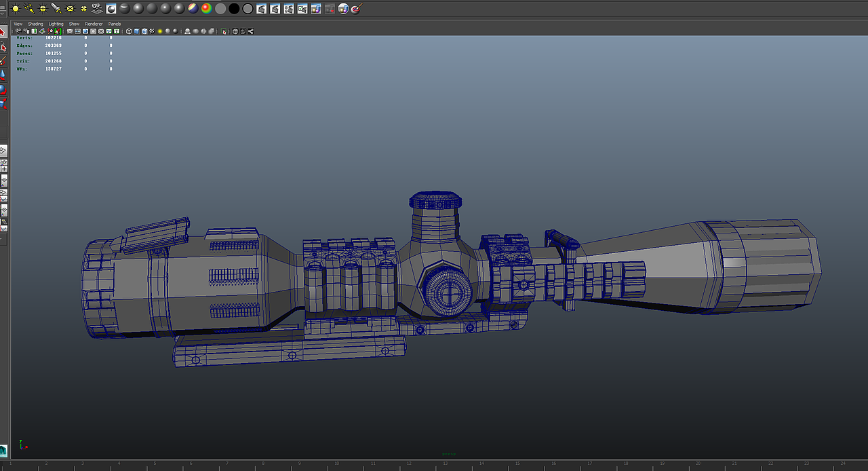The height and width of the screenshot is (471, 868).
Task: Open the Render View clapperboard icon
Action: [x=261, y=9]
